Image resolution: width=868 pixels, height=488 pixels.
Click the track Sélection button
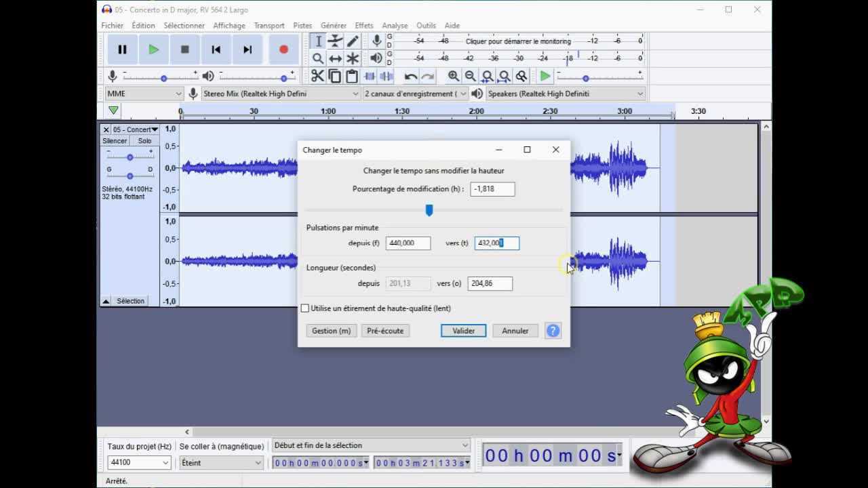click(130, 301)
